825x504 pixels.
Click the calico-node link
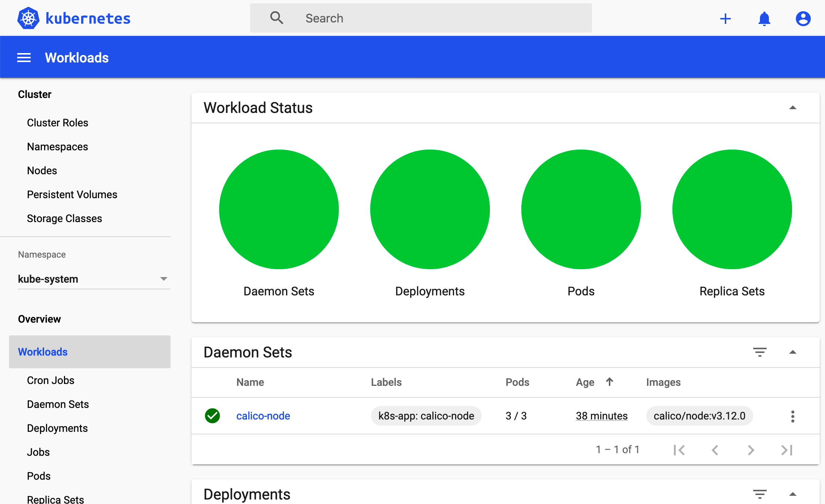click(x=263, y=416)
